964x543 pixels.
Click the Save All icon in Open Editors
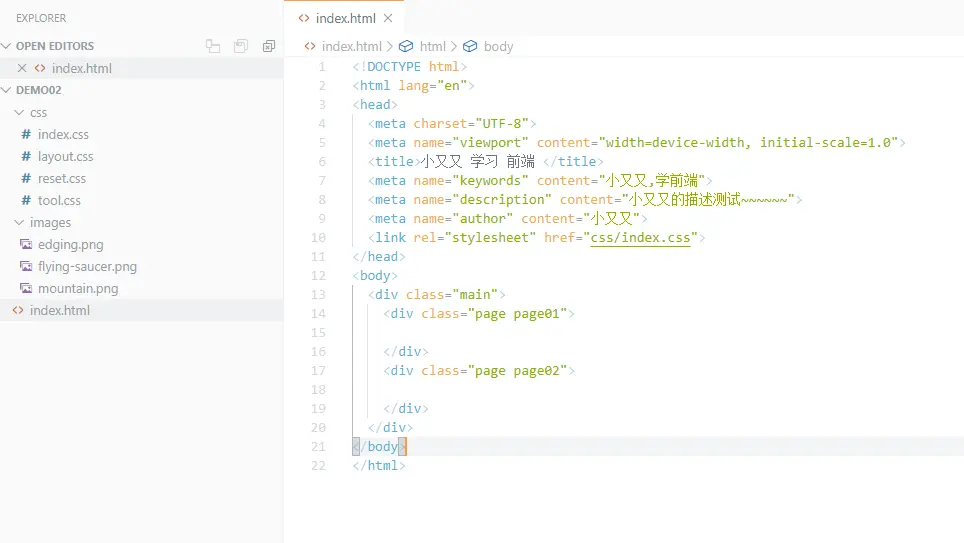[241, 46]
